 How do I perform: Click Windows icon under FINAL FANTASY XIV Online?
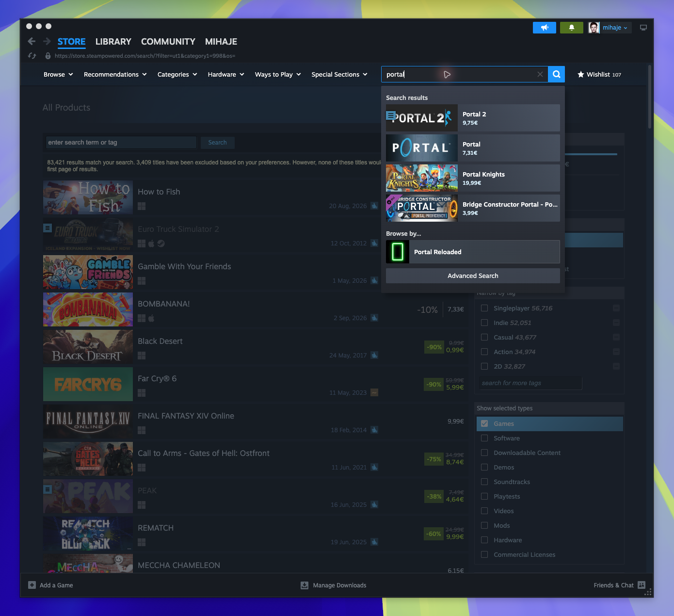(142, 430)
